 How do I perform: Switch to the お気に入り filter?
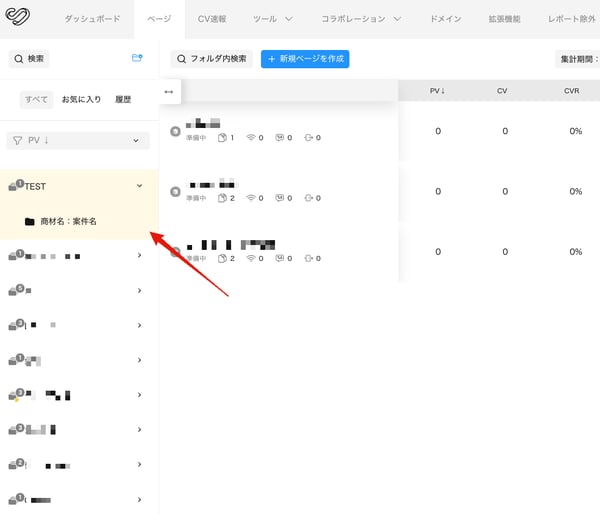(81, 99)
